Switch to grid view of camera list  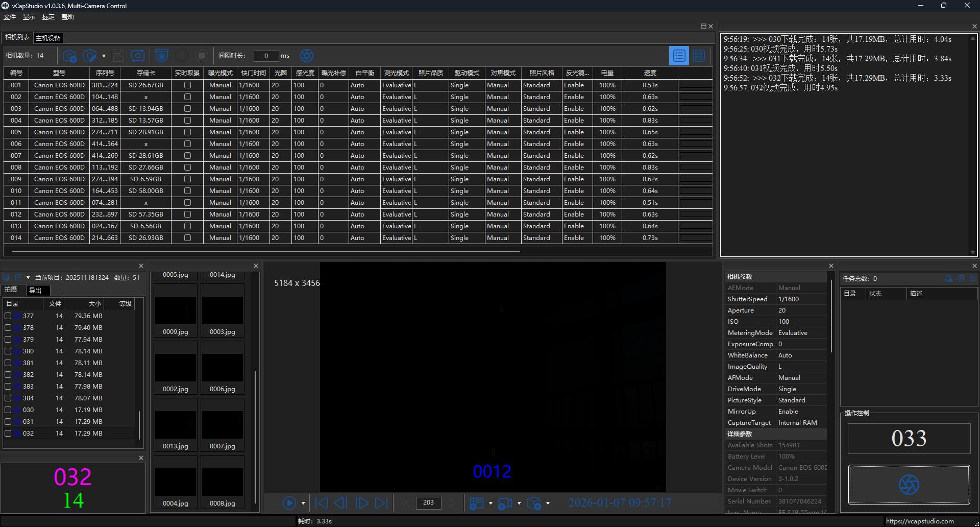[699, 56]
